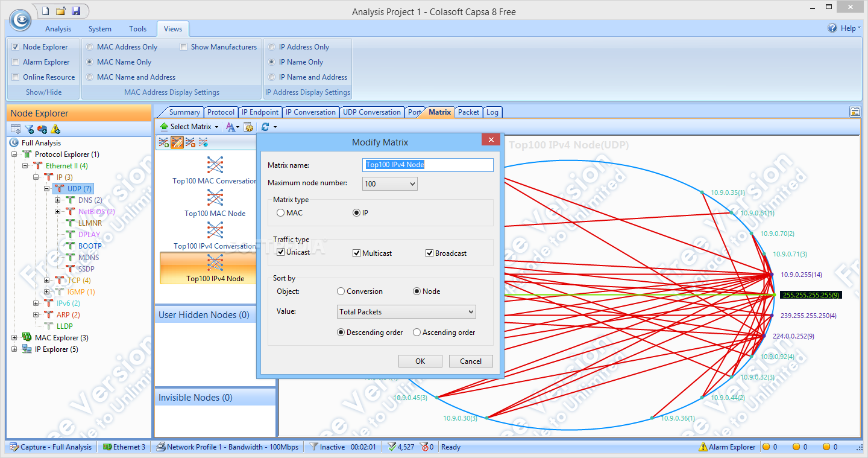This screenshot has width=868, height=458.
Task: Select the IP Address Only radio button
Action: [x=272, y=46]
